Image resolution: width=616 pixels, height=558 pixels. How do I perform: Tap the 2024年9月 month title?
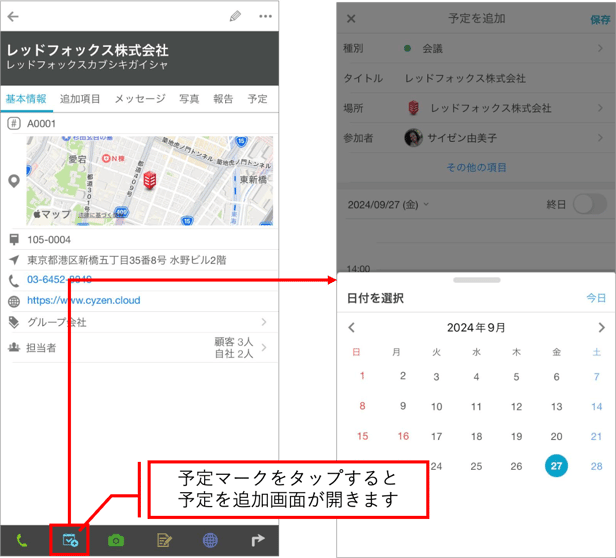[476, 327]
